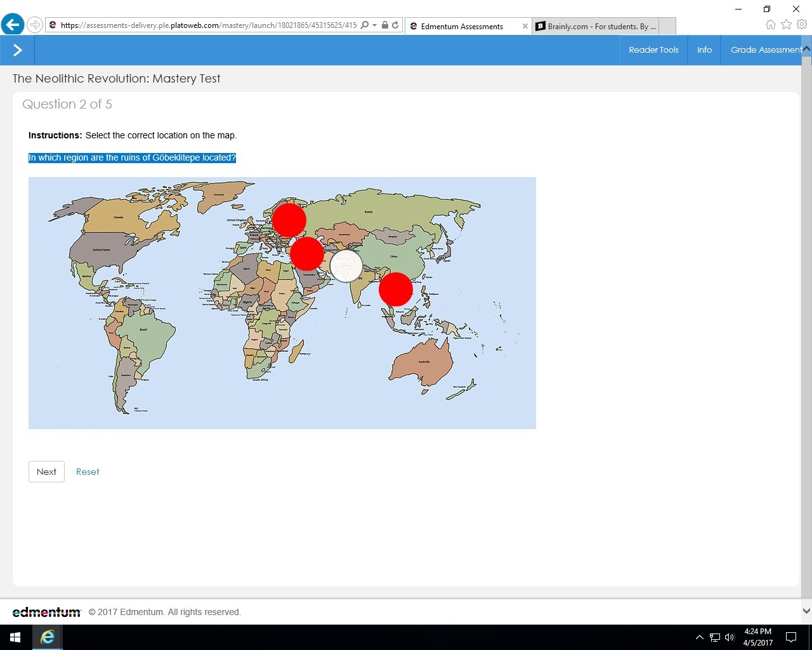
Task: Click the Next button
Action: (x=46, y=472)
